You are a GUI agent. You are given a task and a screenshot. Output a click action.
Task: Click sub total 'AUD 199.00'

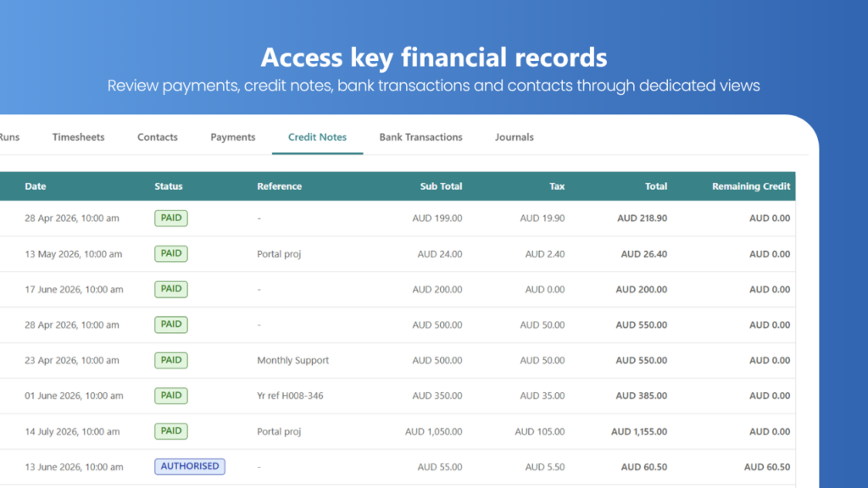(437, 218)
